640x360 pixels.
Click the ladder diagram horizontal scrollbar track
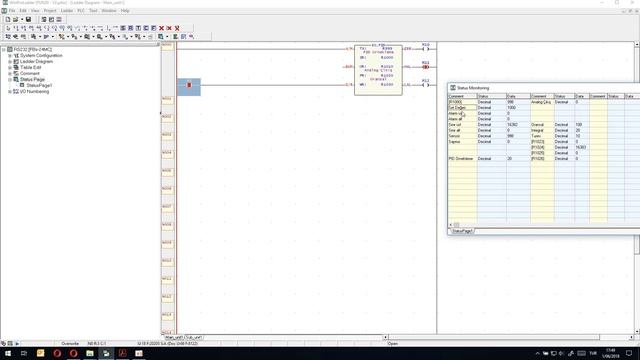coord(510,338)
